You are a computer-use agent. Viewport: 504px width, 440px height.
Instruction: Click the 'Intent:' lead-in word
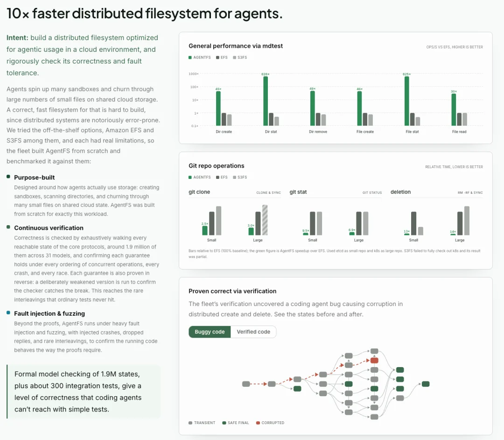pos(17,38)
